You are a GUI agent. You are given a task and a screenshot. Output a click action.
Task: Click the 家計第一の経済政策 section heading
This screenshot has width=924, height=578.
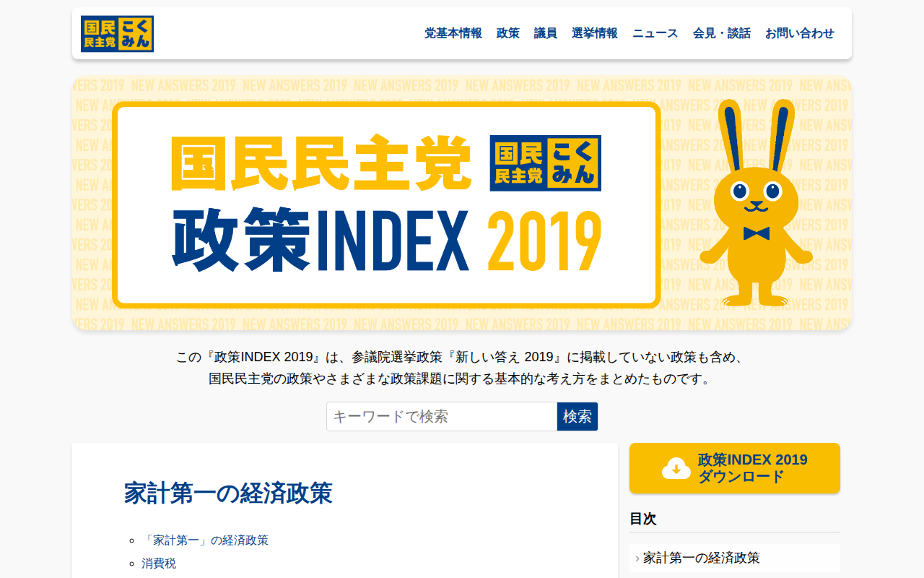tap(228, 493)
